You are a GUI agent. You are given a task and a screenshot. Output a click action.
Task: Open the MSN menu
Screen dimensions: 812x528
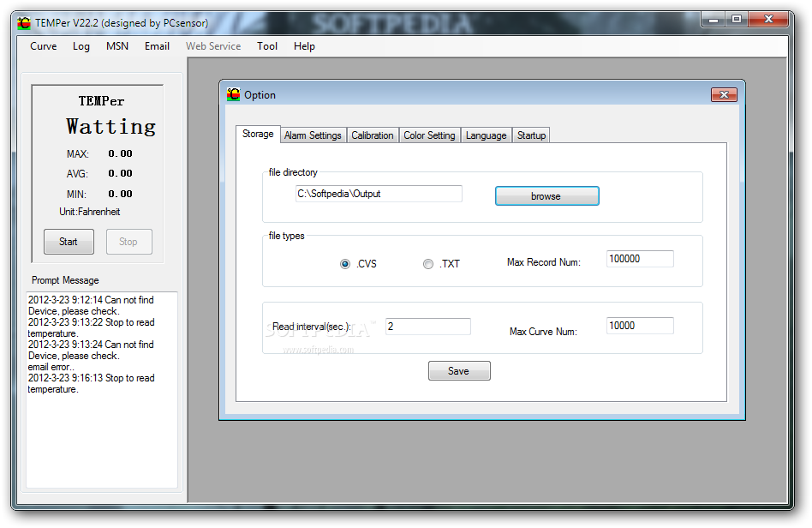pyautogui.click(x=117, y=46)
